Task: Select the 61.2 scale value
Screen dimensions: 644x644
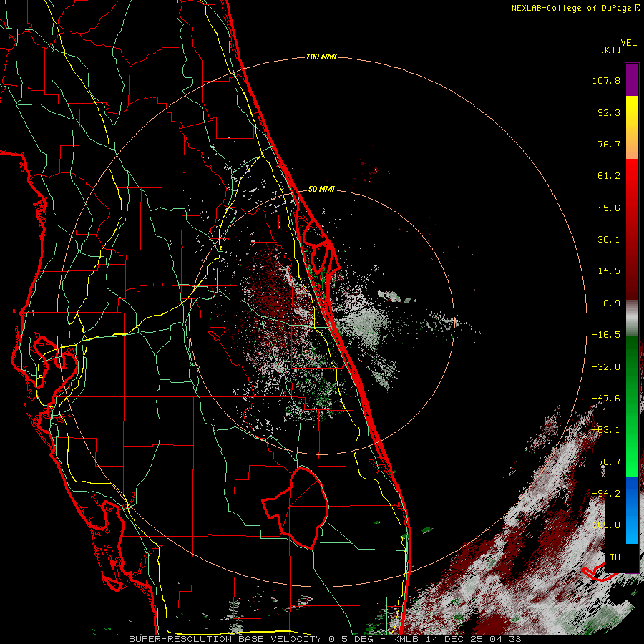Action: (x=609, y=176)
